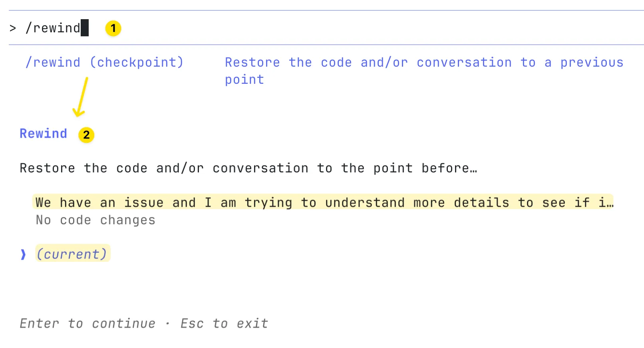644x348 pixels.
Task: Select the '(current)' checkpoint entry
Action: [x=72, y=254]
